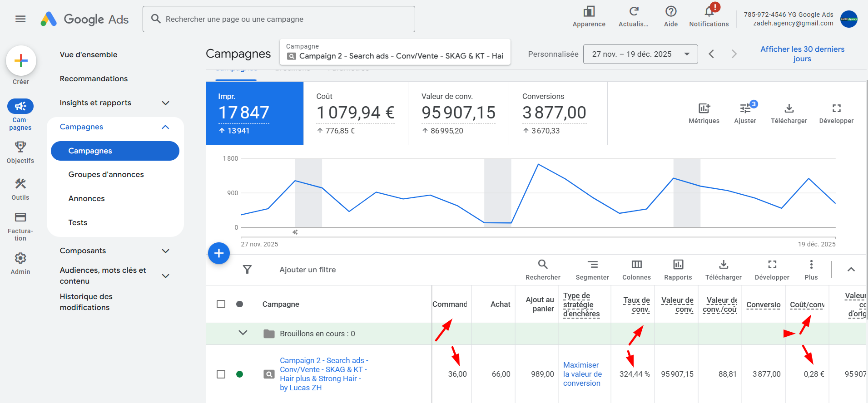Screen dimensions: 868x403
Task: Open the hamburger main menu
Action: pos(20,19)
